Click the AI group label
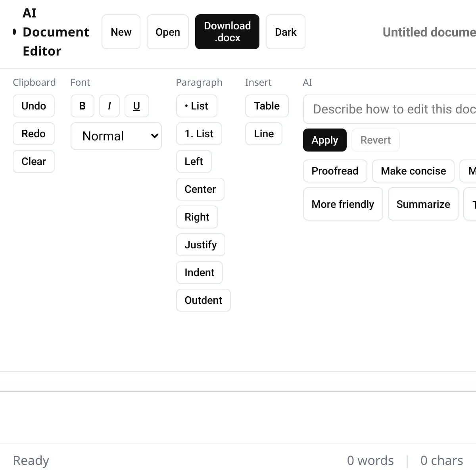The width and height of the screenshot is (476, 476). (307, 82)
